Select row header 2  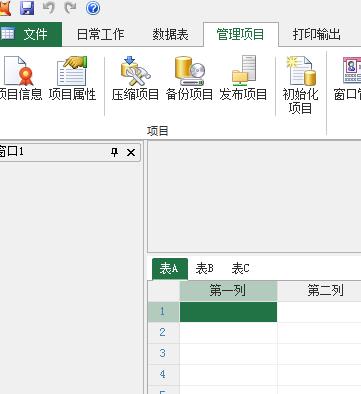pyautogui.click(x=164, y=333)
